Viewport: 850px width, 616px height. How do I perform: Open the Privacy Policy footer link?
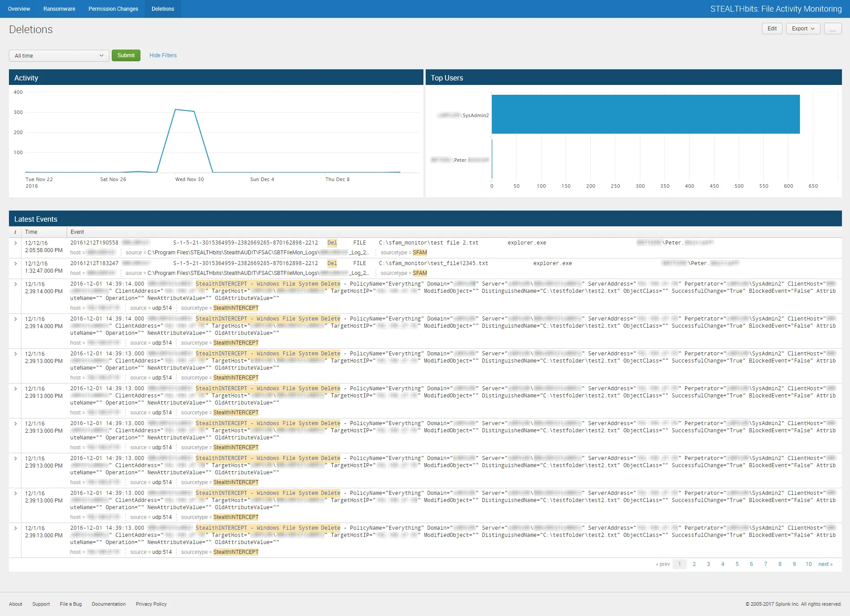point(151,604)
